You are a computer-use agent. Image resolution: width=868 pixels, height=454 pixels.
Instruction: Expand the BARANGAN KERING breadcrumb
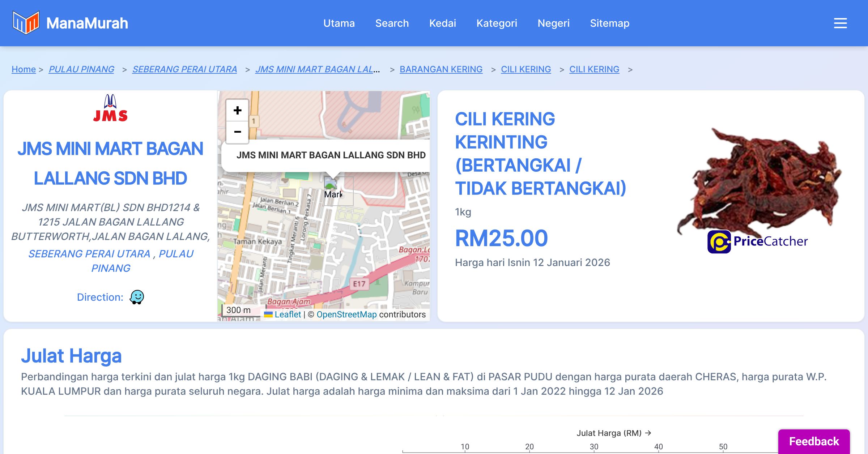[x=441, y=69]
